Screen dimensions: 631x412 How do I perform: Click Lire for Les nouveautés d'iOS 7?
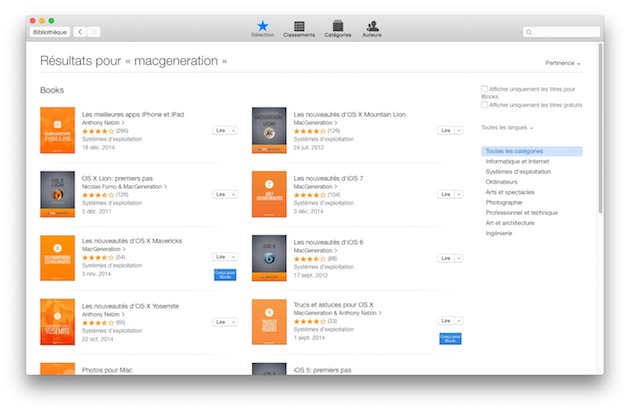point(446,194)
